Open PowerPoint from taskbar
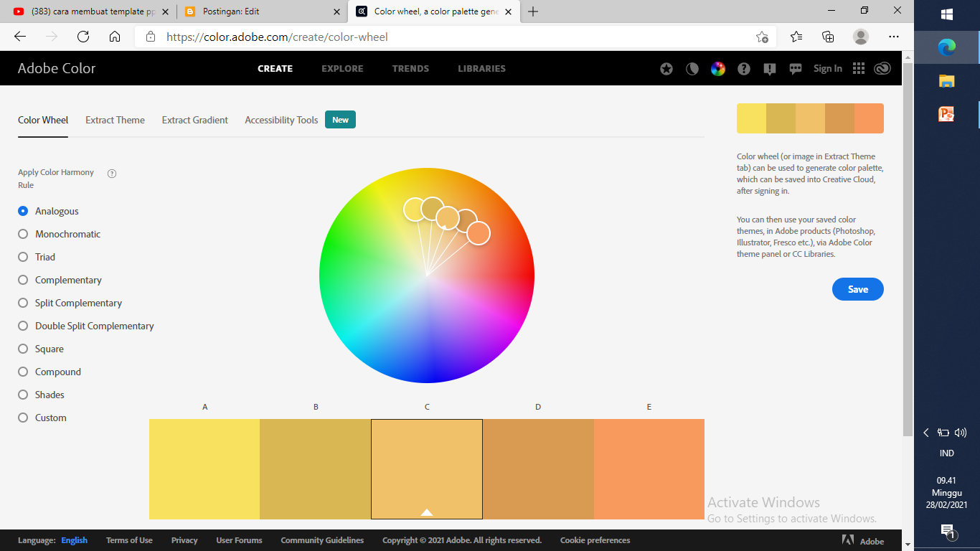This screenshot has height=551, width=980. [946, 113]
